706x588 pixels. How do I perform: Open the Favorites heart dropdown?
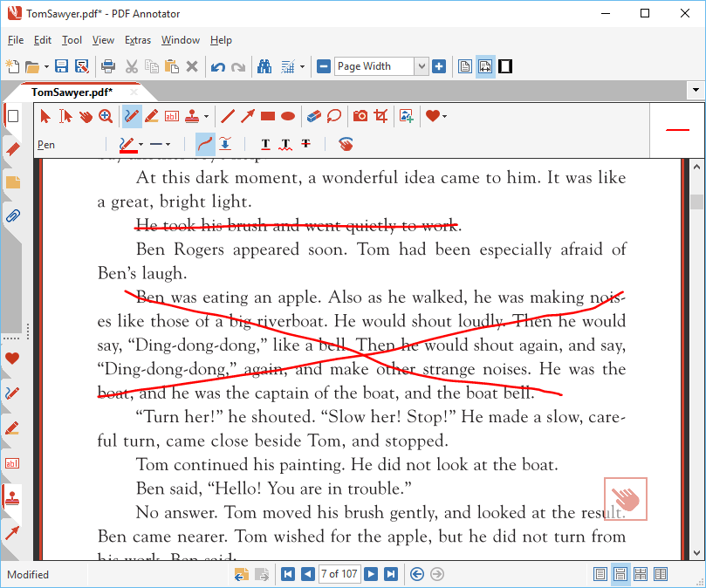click(444, 117)
